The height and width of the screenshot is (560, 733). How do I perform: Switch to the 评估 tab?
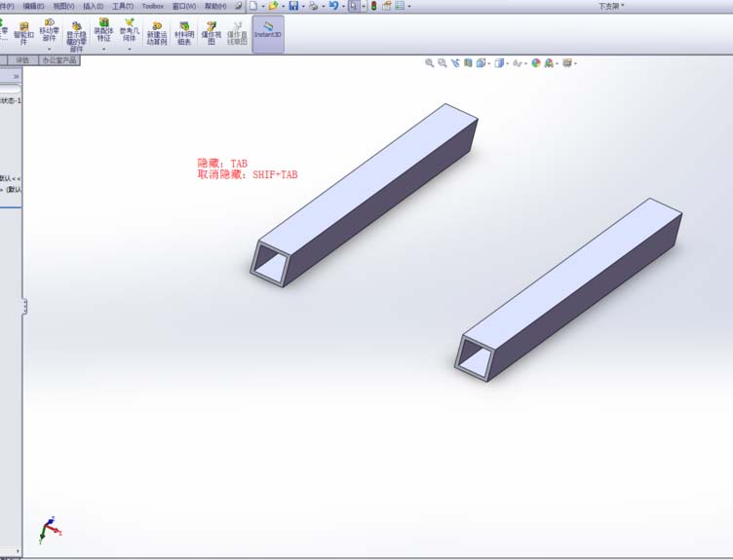coord(22,60)
